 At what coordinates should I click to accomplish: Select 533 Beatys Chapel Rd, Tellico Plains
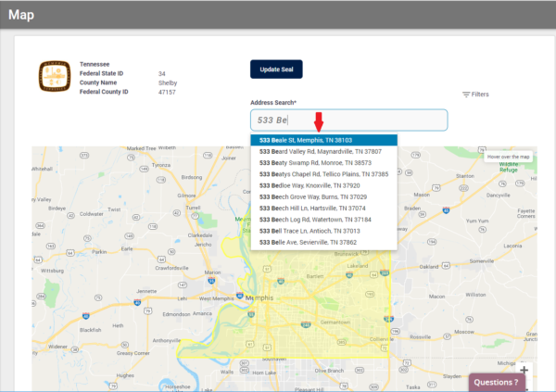[323, 174]
